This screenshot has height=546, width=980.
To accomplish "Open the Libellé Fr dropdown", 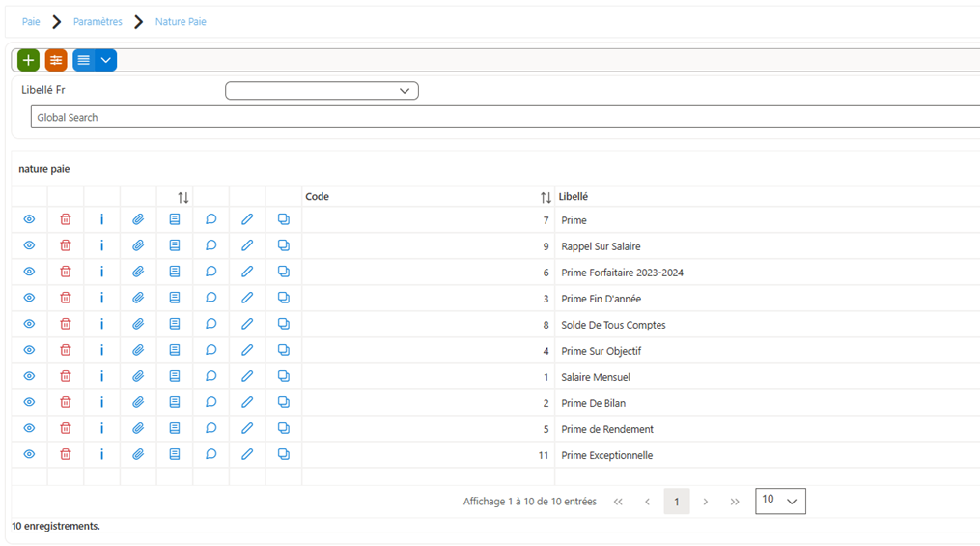I will click(322, 91).
